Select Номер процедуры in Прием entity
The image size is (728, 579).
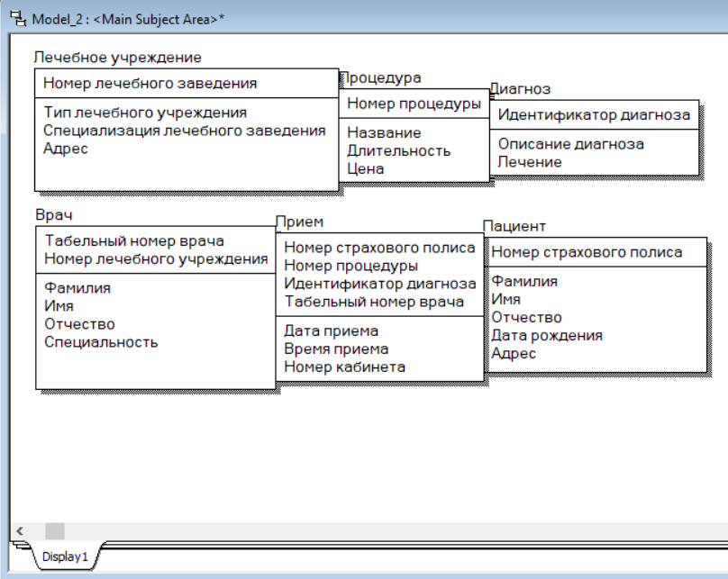(351, 266)
